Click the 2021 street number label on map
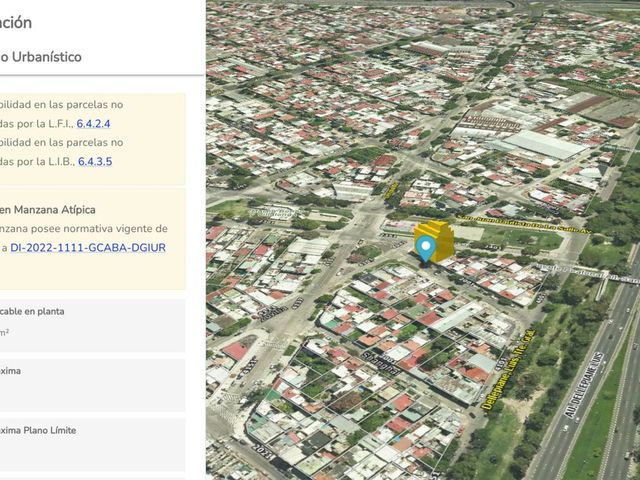Image resolution: width=640 pixels, height=480 pixels. pos(262,451)
